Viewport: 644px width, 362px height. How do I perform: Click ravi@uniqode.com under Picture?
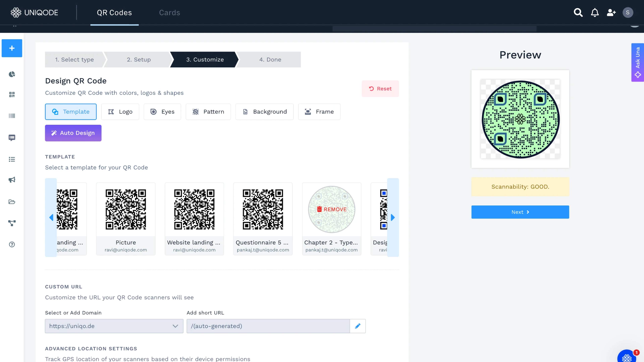126,250
